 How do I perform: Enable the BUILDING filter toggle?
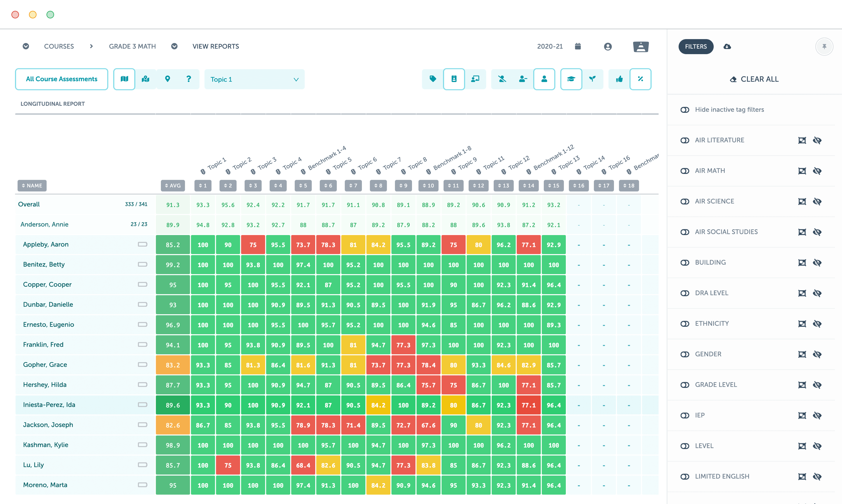point(685,263)
